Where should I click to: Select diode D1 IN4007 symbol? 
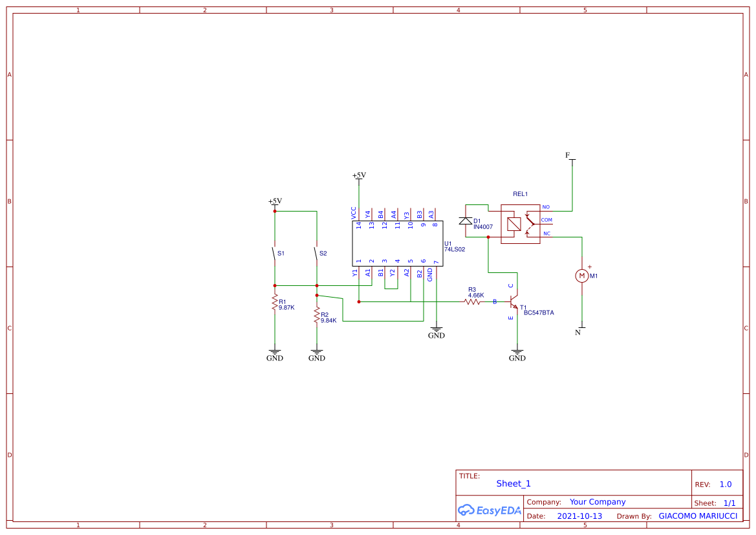pyautogui.click(x=467, y=220)
